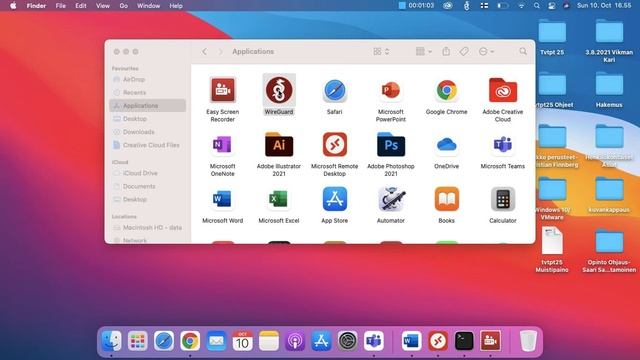Viewport: 640px width, 360px height.
Task: Open the Help menu in menu bar
Action: (176, 6)
